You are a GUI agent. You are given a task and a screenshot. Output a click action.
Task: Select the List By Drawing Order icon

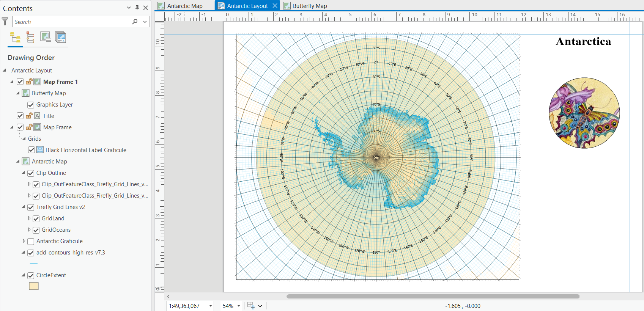click(x=15, y=37)
